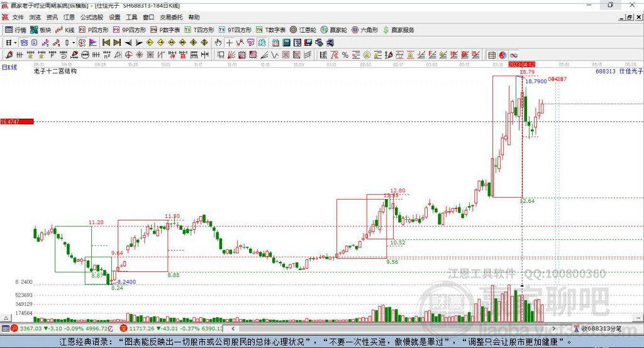This screenshot has width=644, height=348.
Task: Click the red-blue yin-yang icon
Action: [502, 55]
